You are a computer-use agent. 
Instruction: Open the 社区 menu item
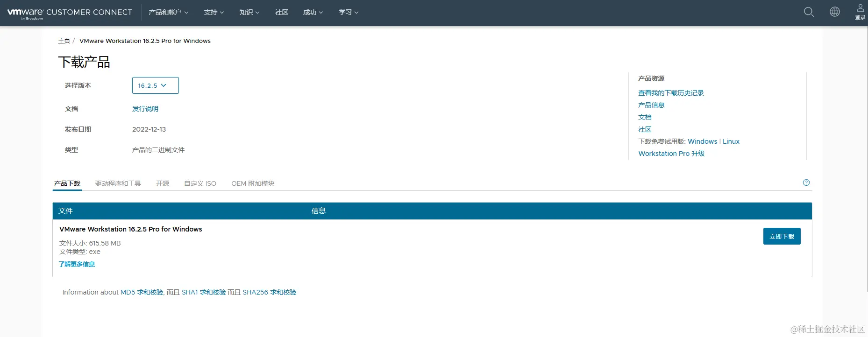(x=282, y=12)
